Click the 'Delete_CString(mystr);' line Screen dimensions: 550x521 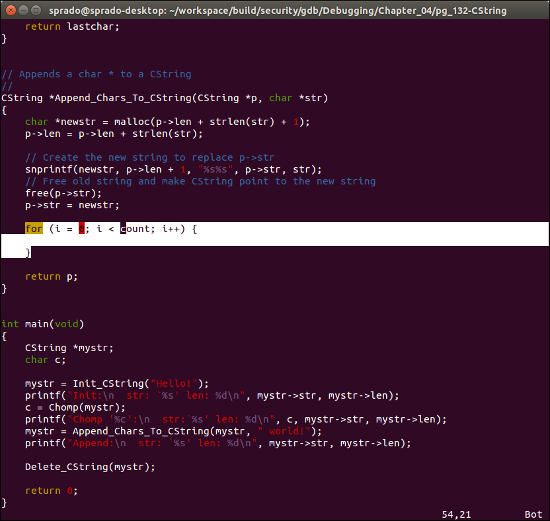[x=90, y=467]
